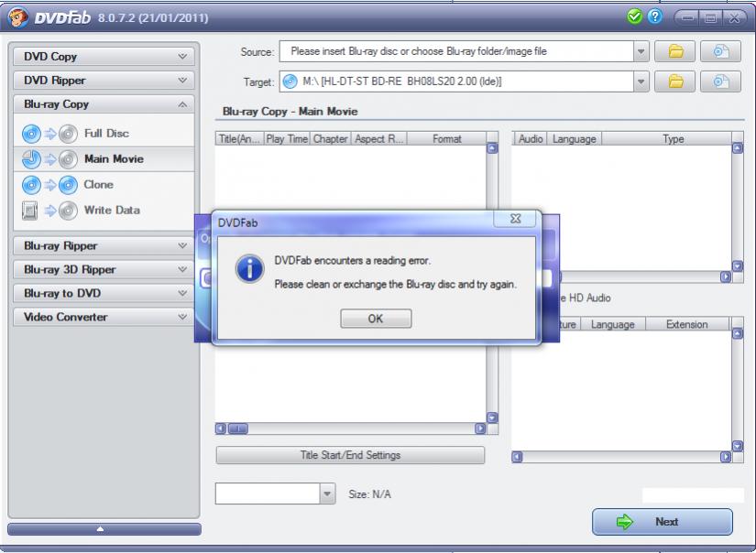Image resolution: width=756 pixels, height=553 pixels.
Task: Click the Next button
Action: click(662, 522)
